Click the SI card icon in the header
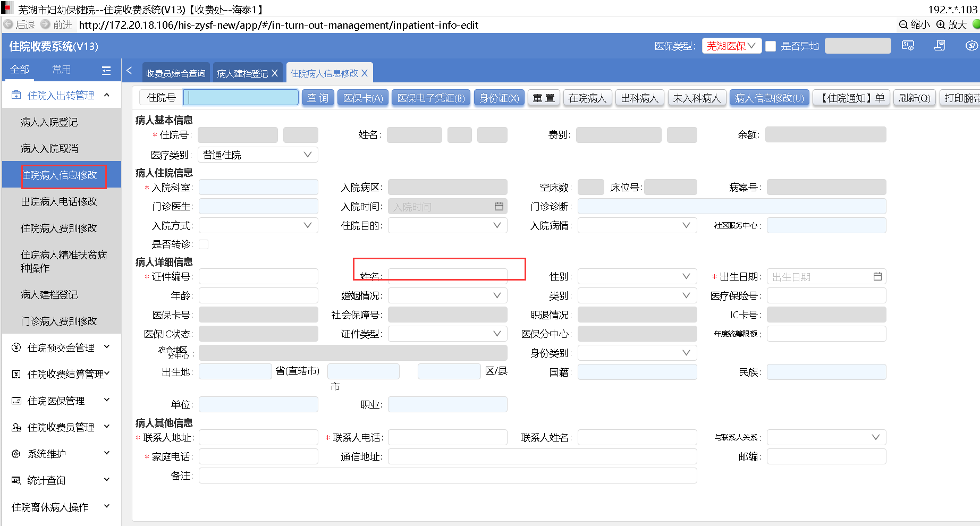 pyautogui.click(x=908, y=46)
